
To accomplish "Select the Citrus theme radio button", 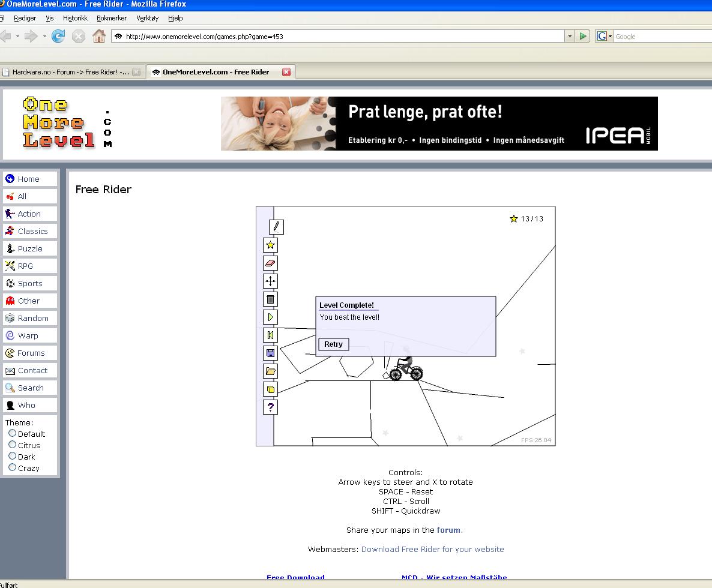I will click(12, 445).
